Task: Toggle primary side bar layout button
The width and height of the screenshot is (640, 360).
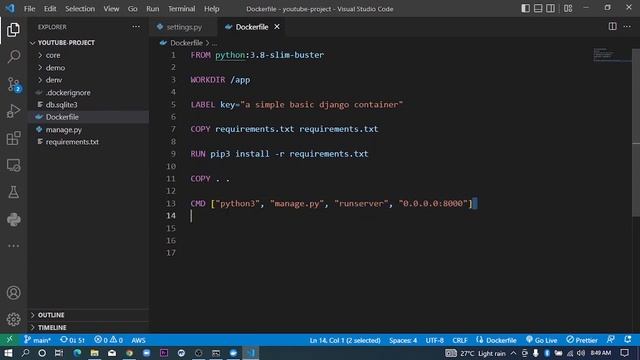Action: [x=526, y=8]
